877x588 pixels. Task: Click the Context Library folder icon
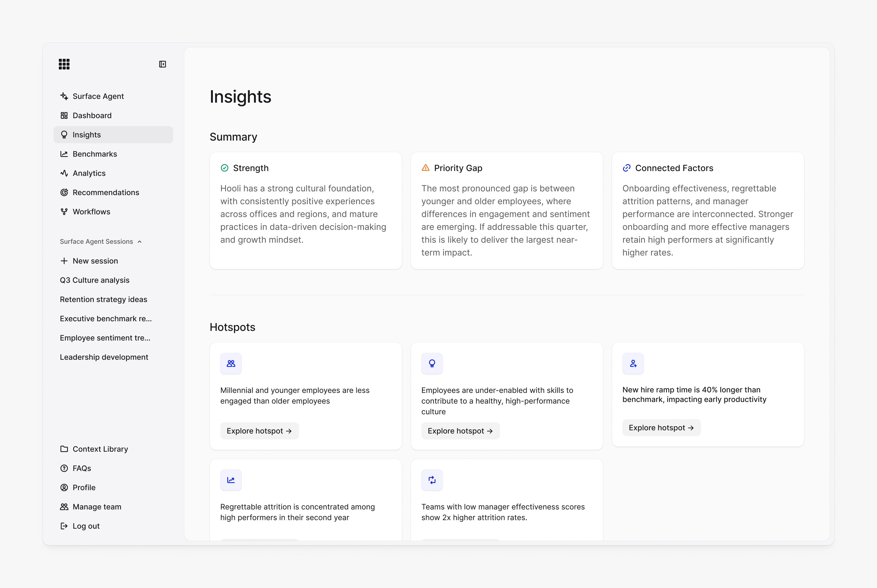click(64, 449)
